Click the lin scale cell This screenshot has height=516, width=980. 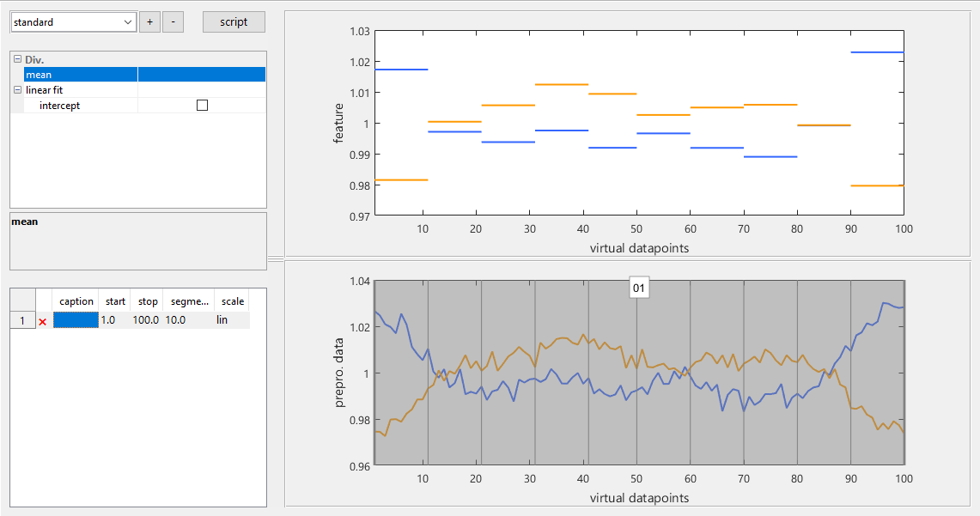(232, 320)
